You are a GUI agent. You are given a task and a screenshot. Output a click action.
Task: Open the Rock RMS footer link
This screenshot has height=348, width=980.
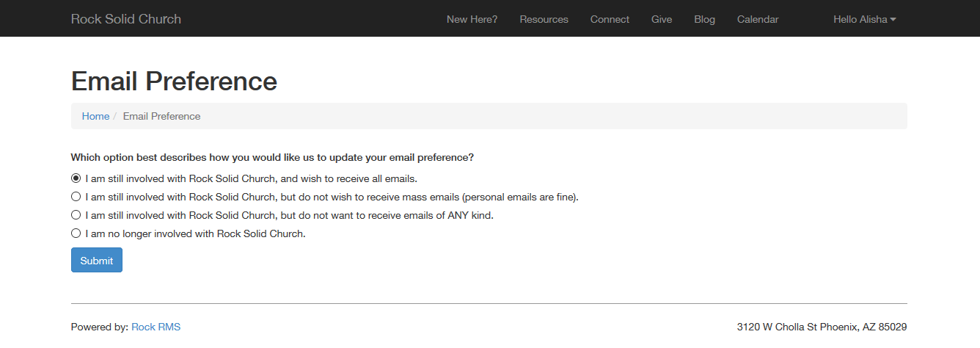156,327
